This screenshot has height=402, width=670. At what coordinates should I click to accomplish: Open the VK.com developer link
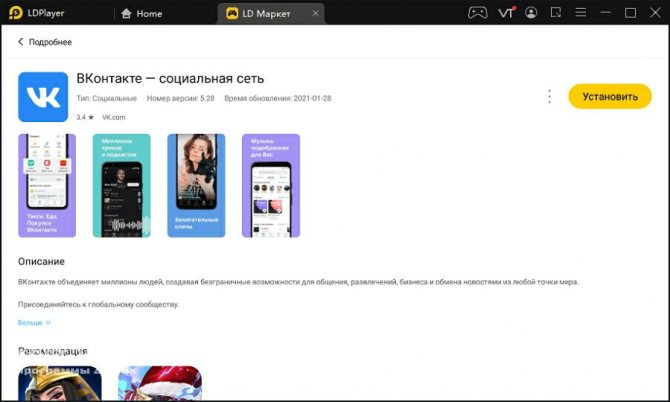[x=113, y=117]
